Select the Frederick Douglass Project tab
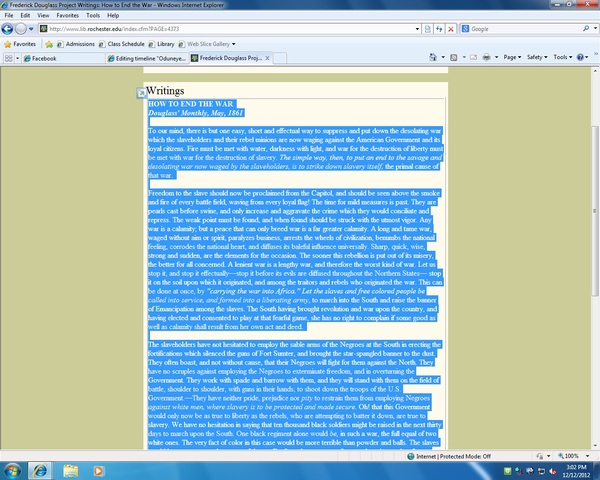 click(227, 58)
